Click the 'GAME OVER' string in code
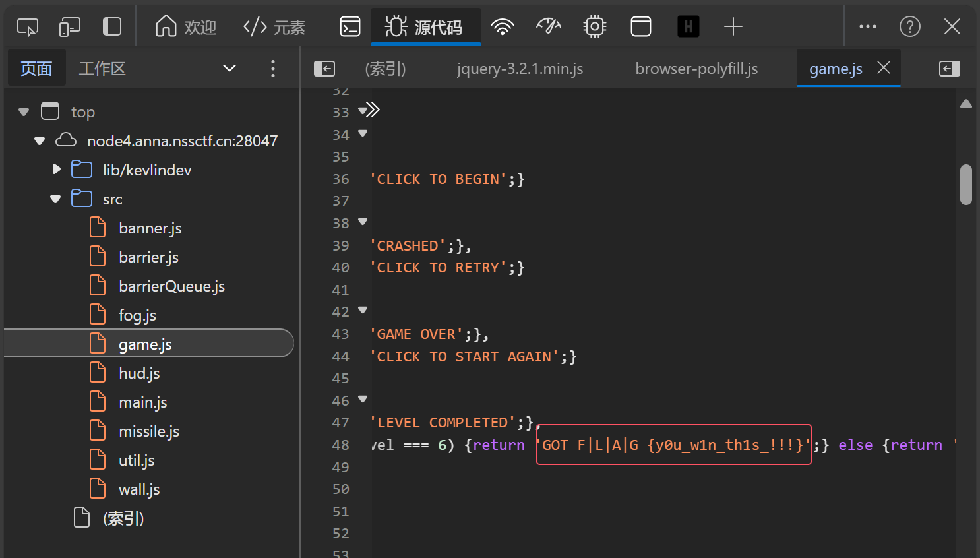980x558 pixels. point(416,334)
